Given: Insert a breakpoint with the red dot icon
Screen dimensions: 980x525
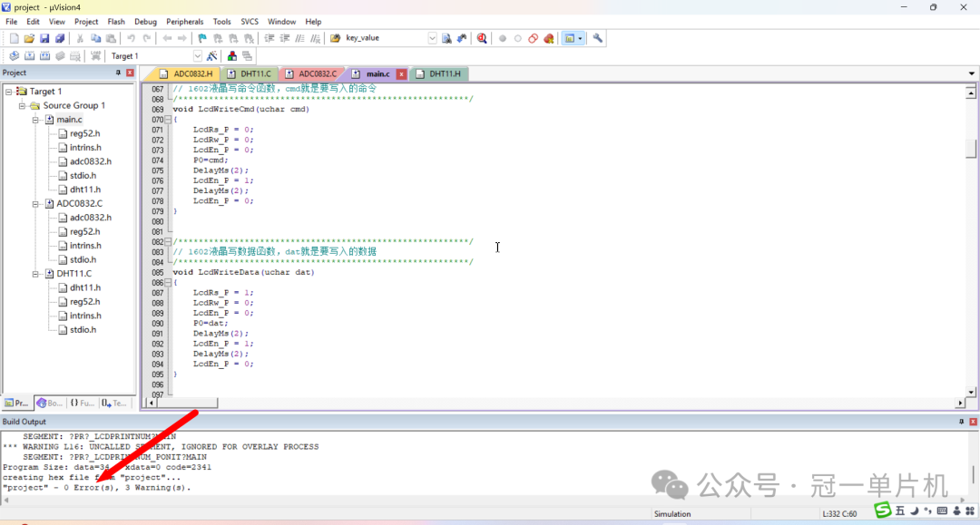Looking at the screenshot, I should point(503,38).
